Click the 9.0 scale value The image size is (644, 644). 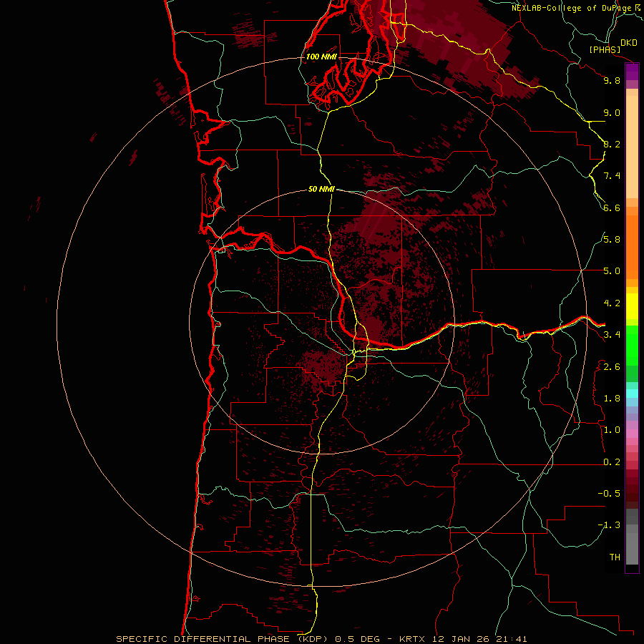(612, 112)
